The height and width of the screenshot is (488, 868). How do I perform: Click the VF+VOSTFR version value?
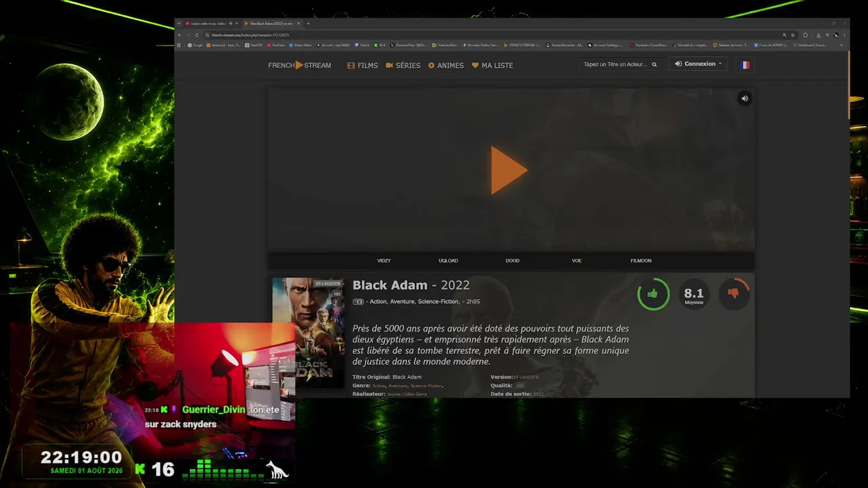tap(526, 377)
